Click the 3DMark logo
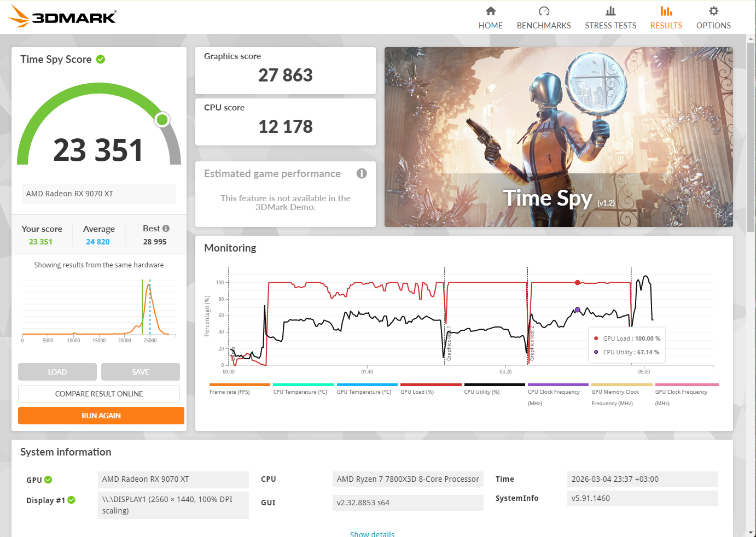Screen dimensions: 756x537 pyautogui.click(x=62, y=16)
